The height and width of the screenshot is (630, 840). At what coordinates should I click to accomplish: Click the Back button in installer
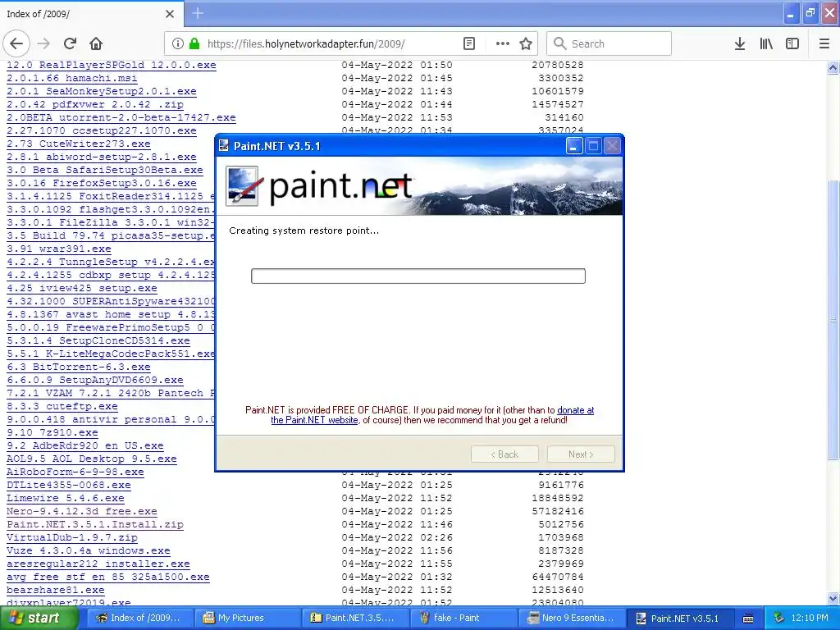point(504,454)
